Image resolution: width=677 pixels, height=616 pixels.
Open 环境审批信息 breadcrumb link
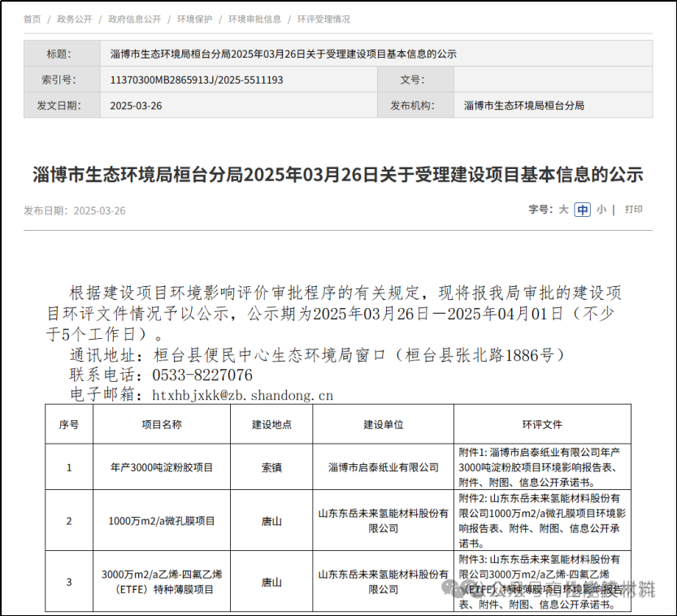pos(254,19)
